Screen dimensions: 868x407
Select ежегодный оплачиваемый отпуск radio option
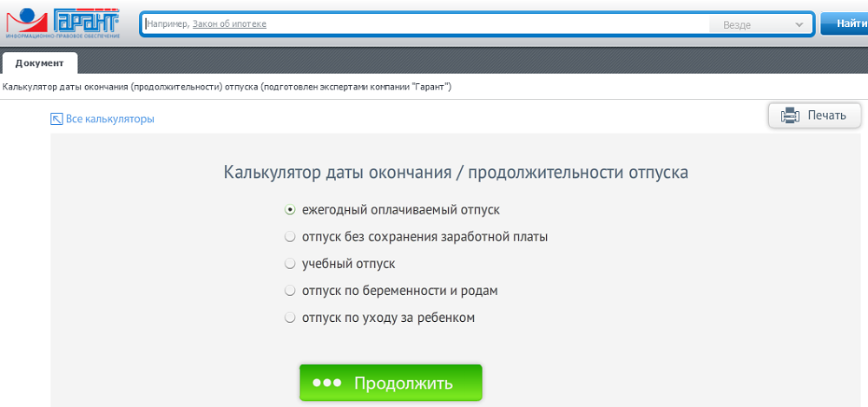pyautogui.click(x=291, y=210)
